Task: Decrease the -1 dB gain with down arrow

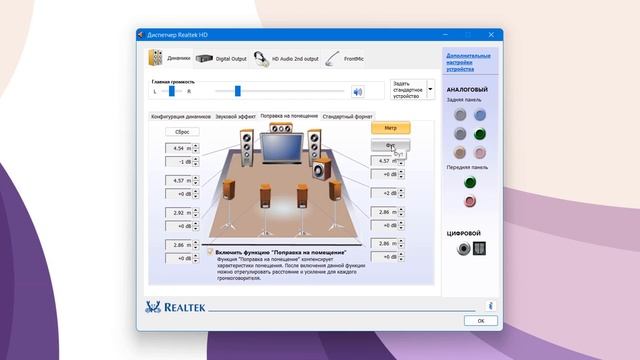Action: coord(196,164)
